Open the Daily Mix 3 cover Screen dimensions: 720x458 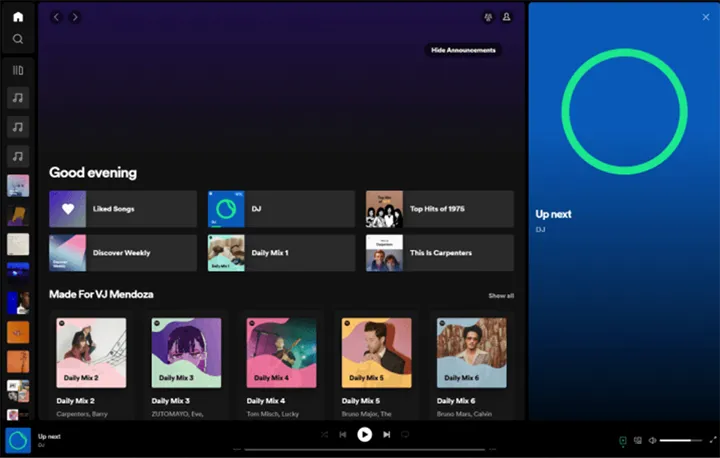(186, 353)
